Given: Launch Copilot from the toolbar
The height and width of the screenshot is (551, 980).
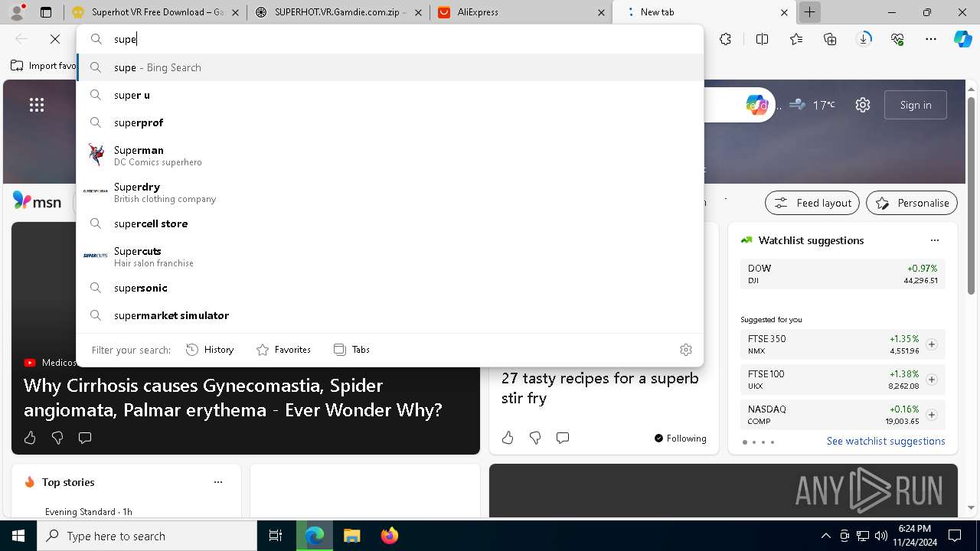Looking at the screenshot, I should (963, 39).
